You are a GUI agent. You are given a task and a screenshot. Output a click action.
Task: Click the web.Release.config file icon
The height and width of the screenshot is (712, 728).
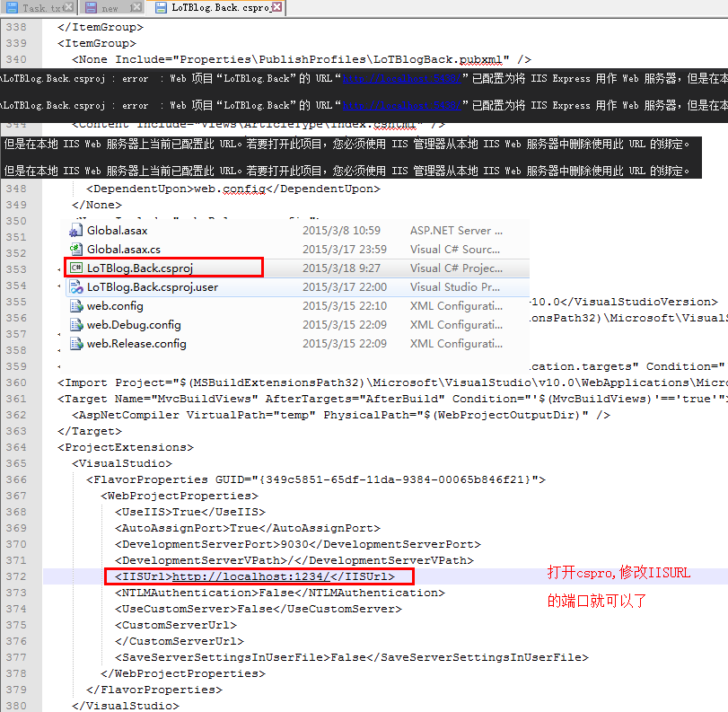point(75,343)
